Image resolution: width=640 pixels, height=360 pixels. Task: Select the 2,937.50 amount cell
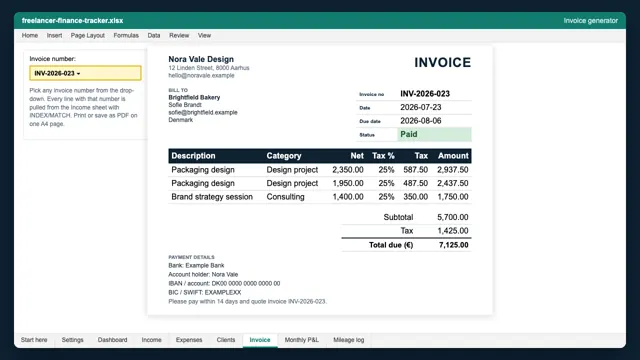tap(453, 170)
